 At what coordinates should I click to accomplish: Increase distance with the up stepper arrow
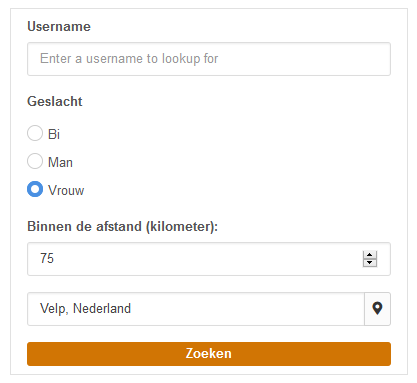(x=369, y=255)
